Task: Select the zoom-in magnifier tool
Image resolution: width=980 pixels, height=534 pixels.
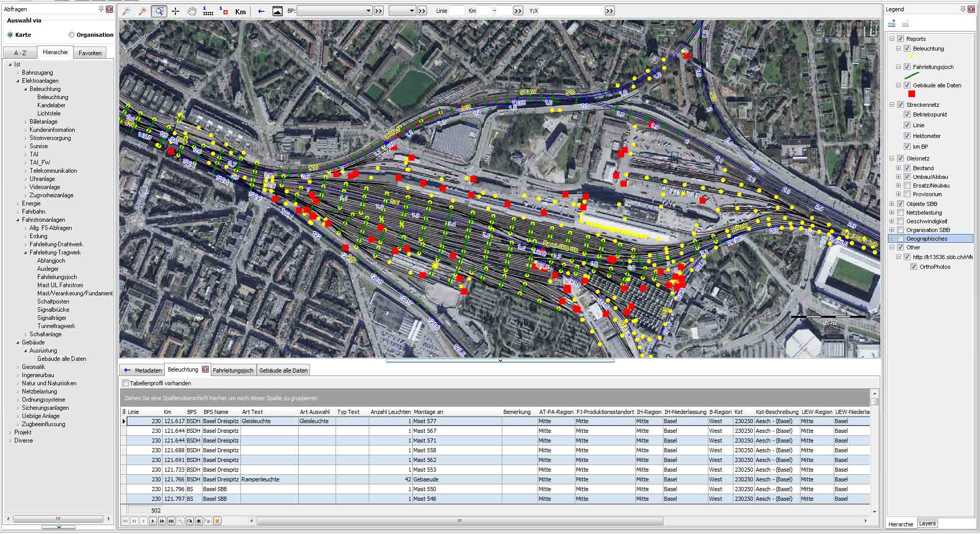Action: 143,11
